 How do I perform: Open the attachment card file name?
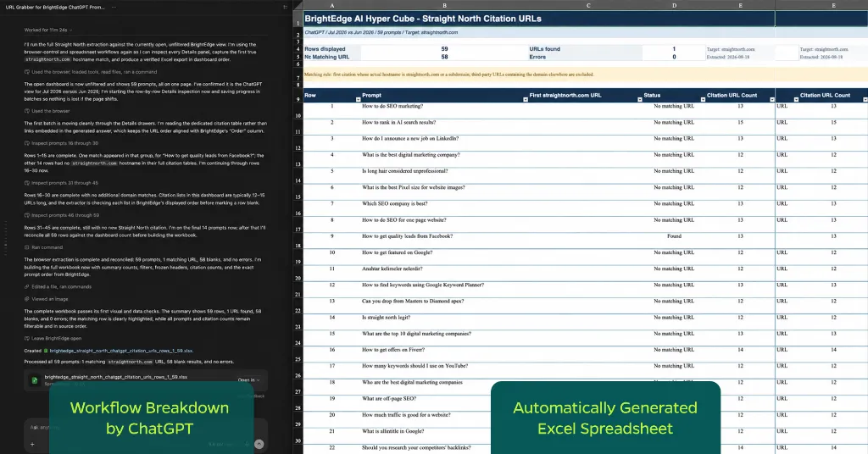point(115,377)
